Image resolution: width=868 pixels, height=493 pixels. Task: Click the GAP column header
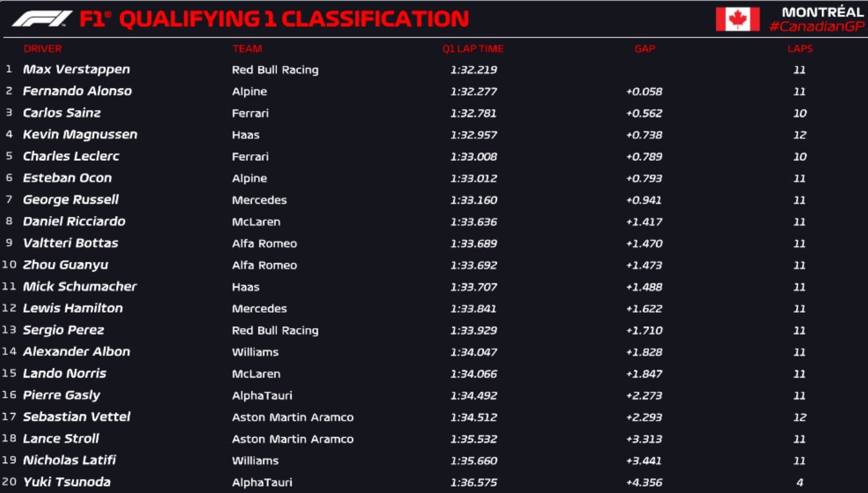point(644,49)
